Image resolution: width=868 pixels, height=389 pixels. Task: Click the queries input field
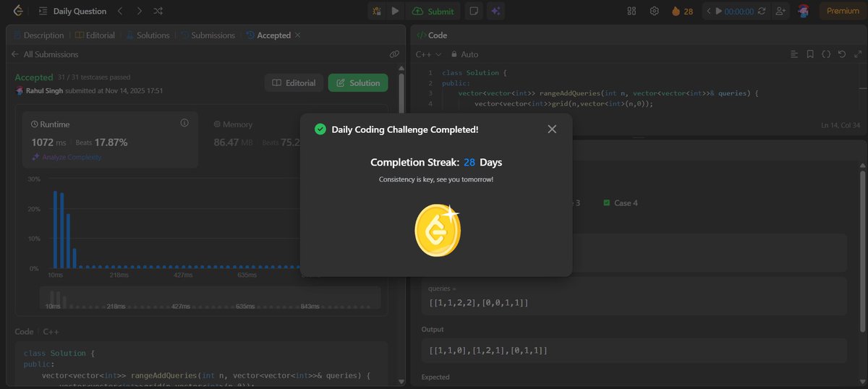634,296
